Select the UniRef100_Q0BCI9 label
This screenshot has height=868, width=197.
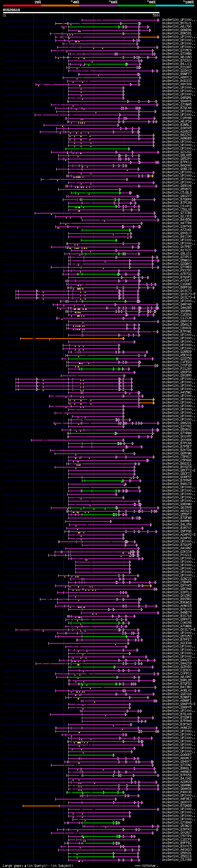click(x=177, y=169)
